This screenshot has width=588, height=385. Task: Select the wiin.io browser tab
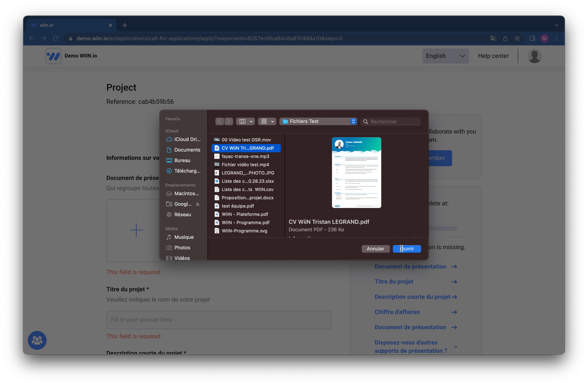71,25
